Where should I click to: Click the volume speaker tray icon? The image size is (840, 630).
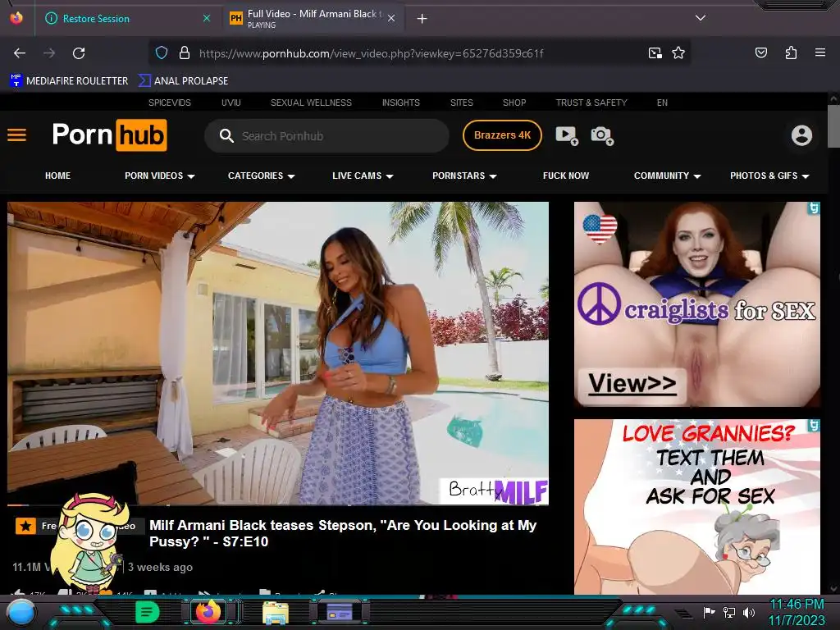(748, 612)
